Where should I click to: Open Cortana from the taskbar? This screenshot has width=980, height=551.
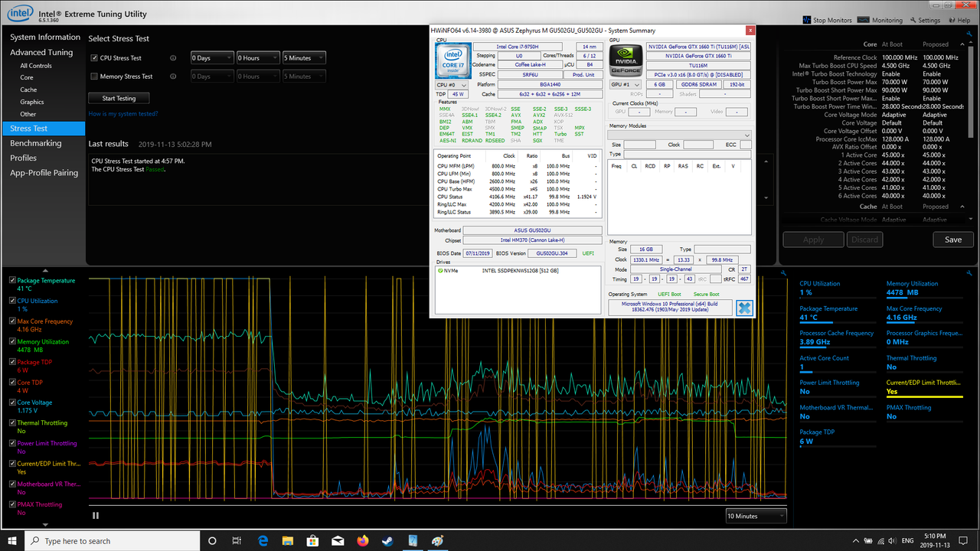pos(212,541)
